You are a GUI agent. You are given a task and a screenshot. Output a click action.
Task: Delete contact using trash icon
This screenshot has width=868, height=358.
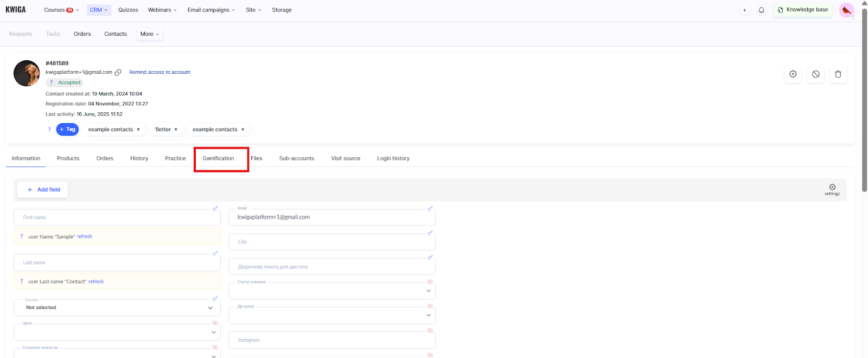[838, 74]
